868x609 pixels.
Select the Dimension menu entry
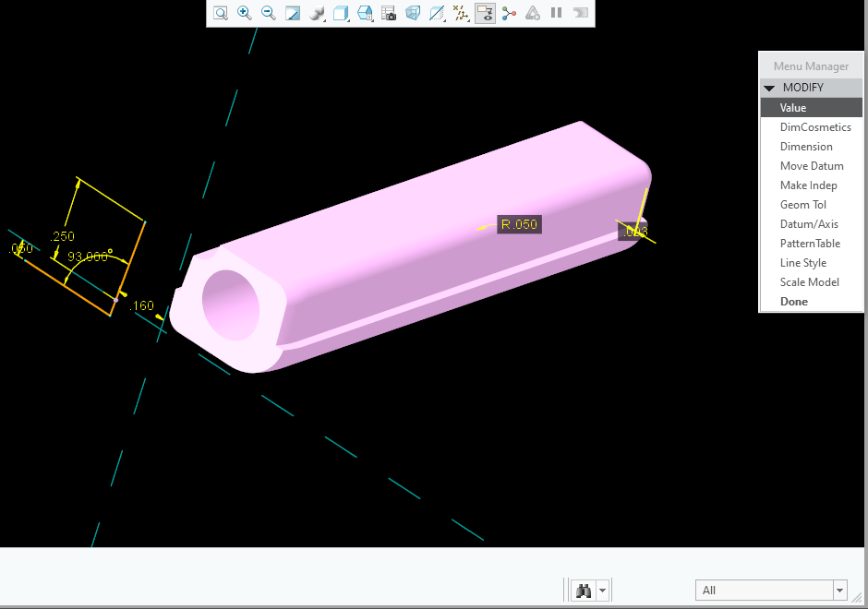(x=811, y=147)
